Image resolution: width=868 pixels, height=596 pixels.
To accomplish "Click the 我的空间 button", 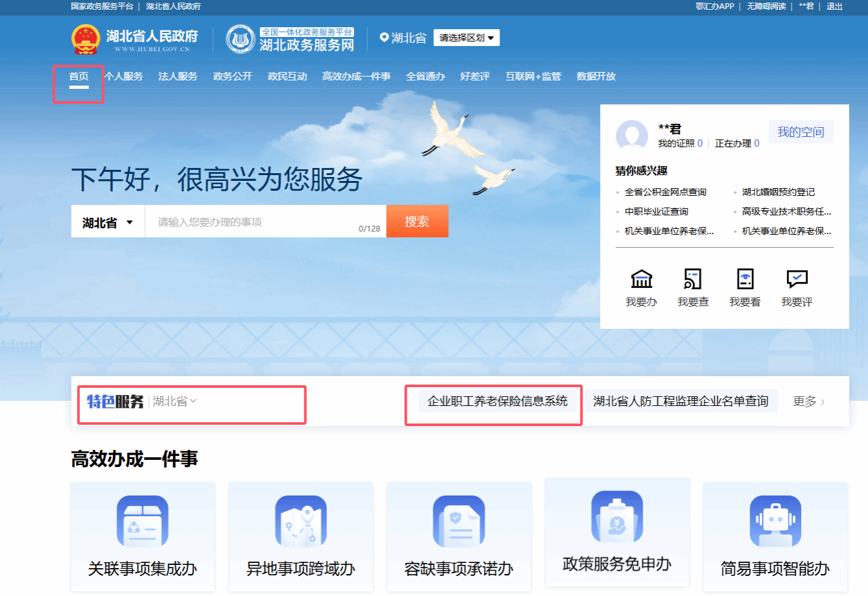I will coord(801,132).
